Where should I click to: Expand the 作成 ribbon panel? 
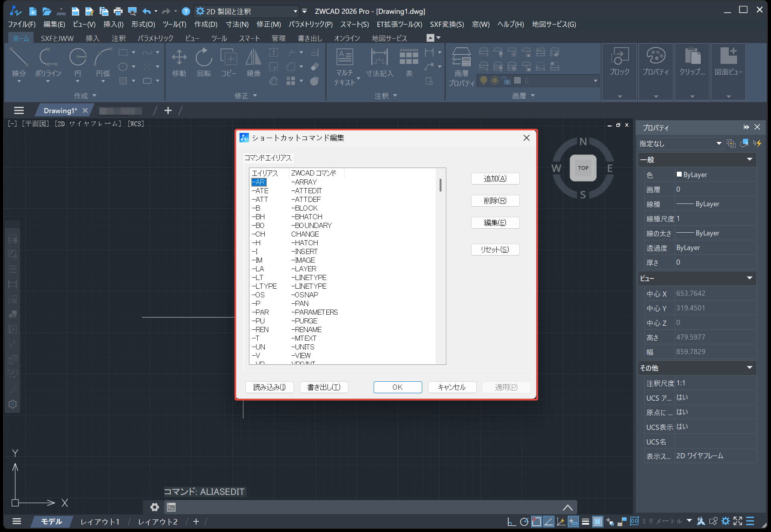coord(85,96)
